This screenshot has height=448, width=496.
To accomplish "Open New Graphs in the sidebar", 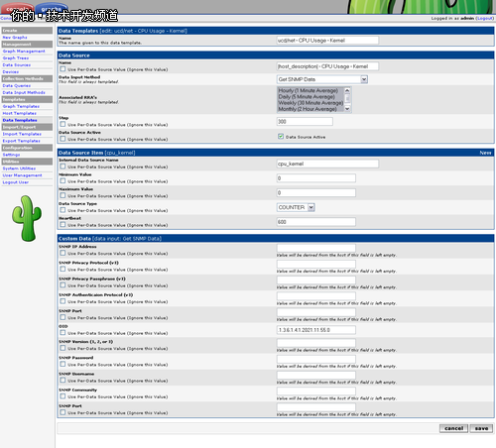I will coord(15,38).
